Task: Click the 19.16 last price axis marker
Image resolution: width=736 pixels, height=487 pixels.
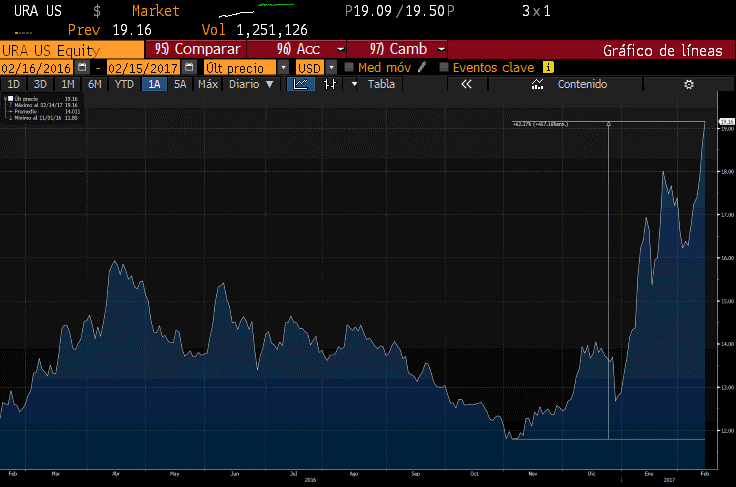Action: [x=727, y=122]
